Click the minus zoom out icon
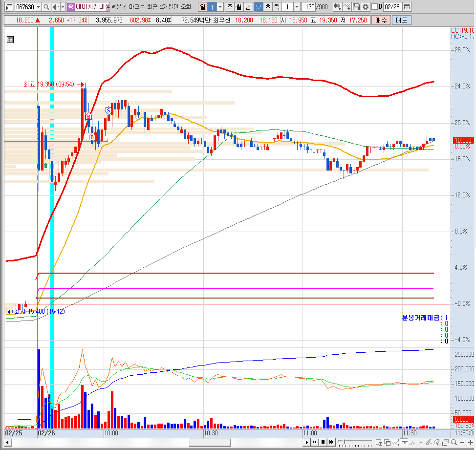The height and width of the screenshot is (450, 476). [x=462, y=443]
